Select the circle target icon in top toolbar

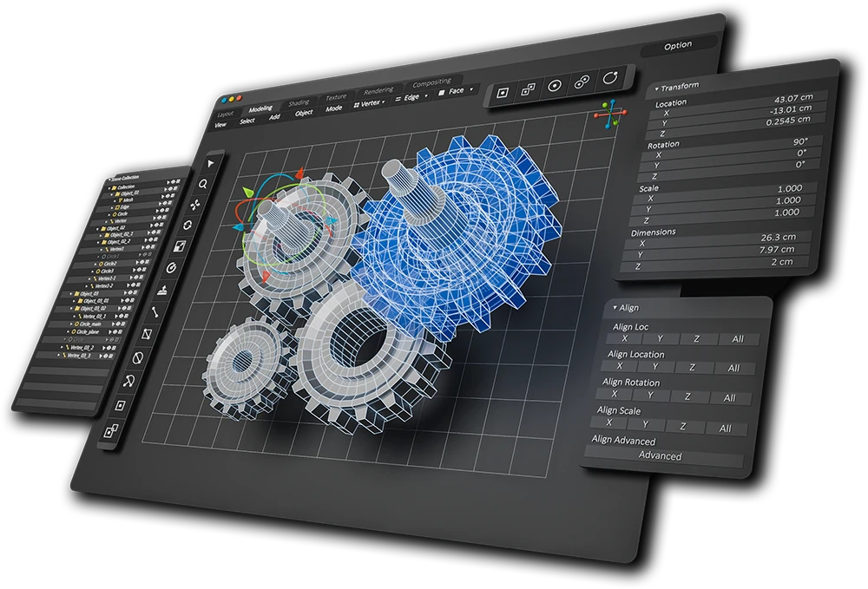tap(556, 86)
